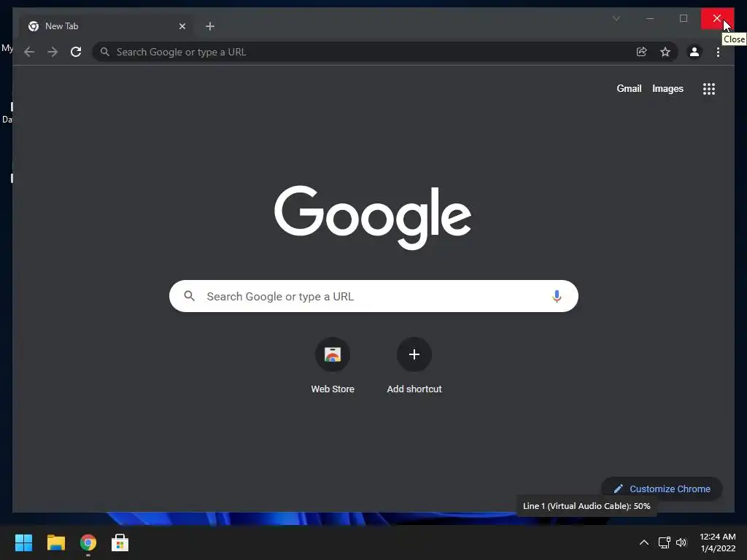Image resolution: width=747 pixels, height=560 pixels.
Task: Click the forward navigation arrow
Action: pos(53,52)
